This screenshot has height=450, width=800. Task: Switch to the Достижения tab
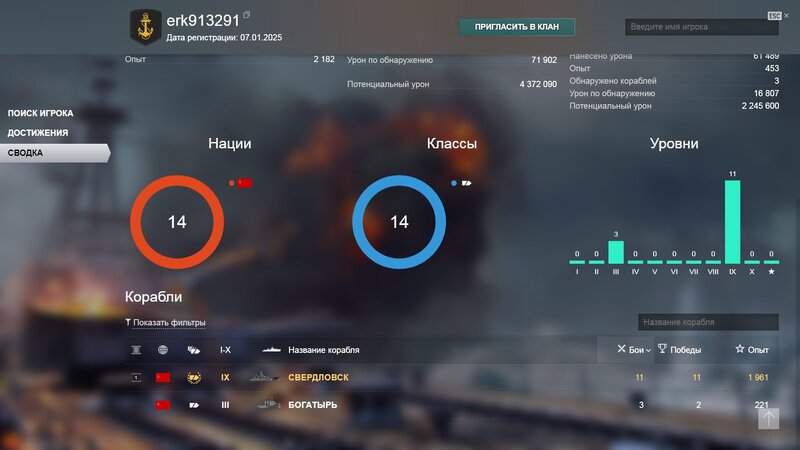[x=38, y=133]
